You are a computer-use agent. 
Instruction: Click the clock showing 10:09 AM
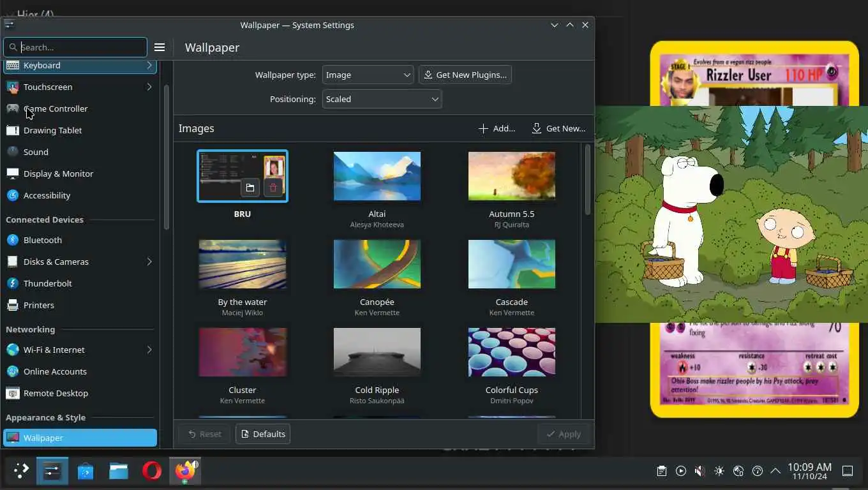point(809,471)
